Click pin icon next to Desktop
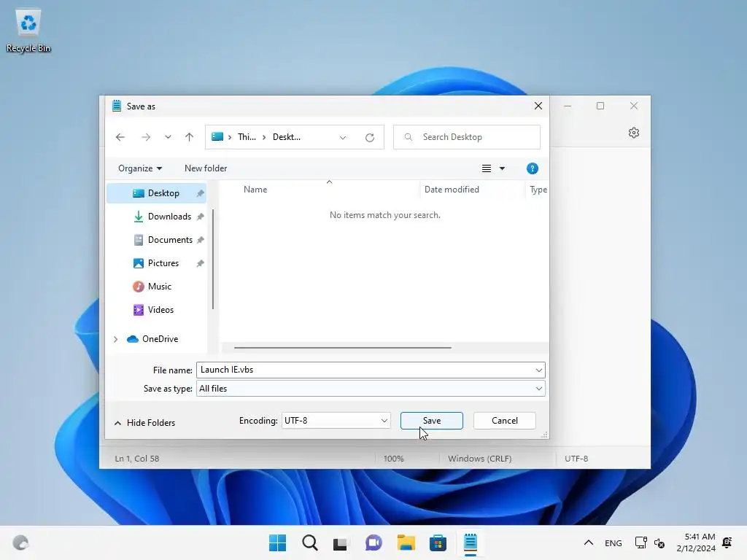The width and height of the screenshot is (747, 560). (201, 193)
